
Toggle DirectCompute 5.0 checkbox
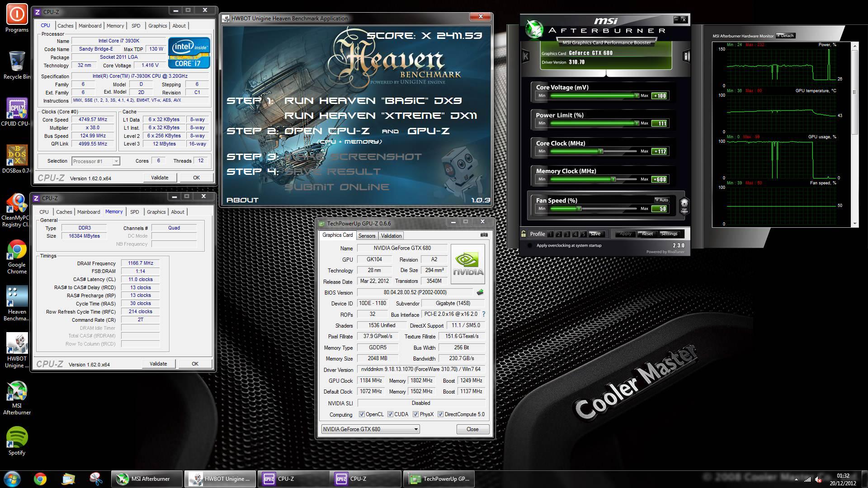coord(440,414)
